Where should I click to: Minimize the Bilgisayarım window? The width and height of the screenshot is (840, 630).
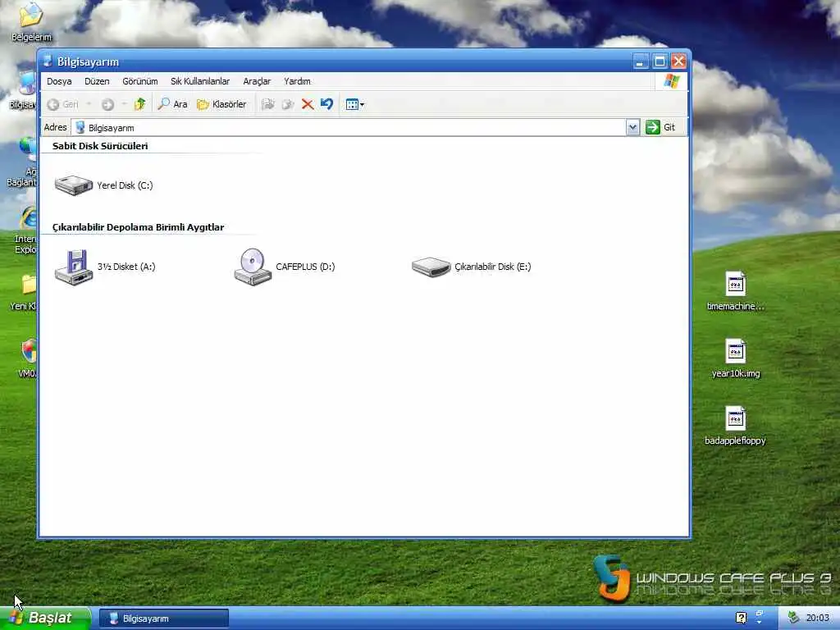pyautogui.click(x=641, y=62)
